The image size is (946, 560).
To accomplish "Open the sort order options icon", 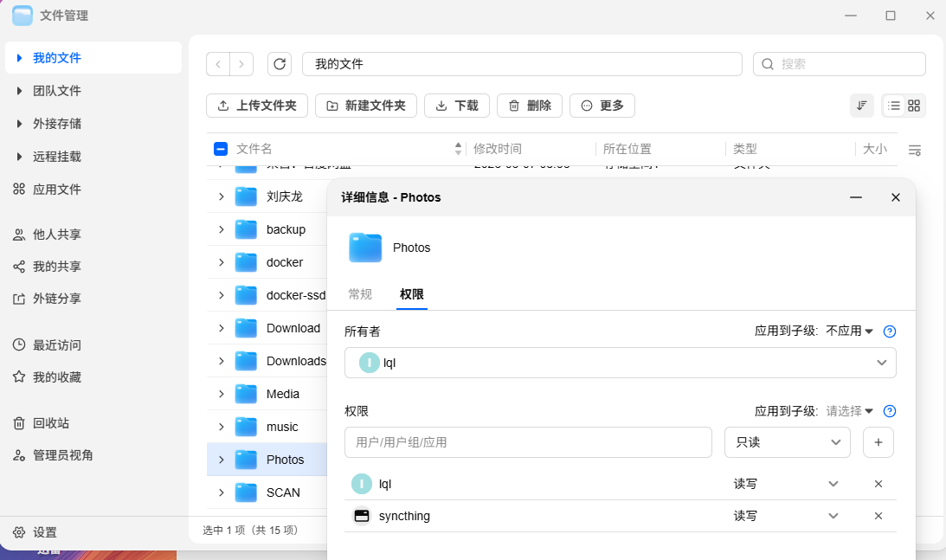I will coord(861,106).
